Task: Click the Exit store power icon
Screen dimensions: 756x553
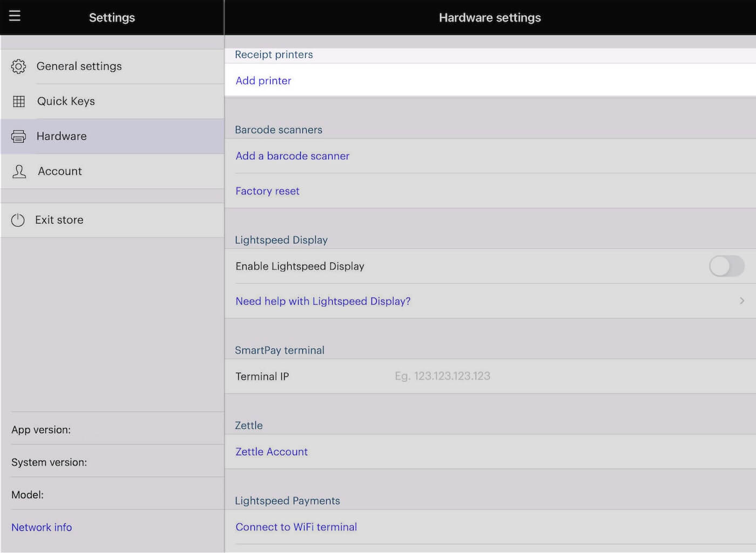Action: (x=18, y=220)
